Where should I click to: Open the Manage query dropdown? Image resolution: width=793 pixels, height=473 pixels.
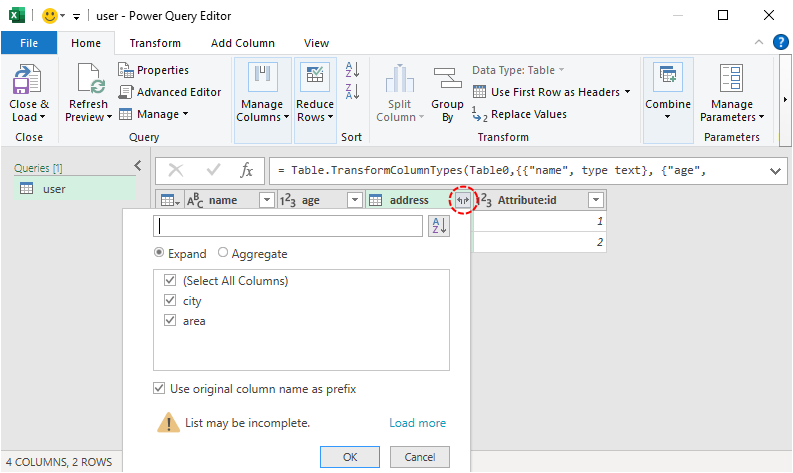[154, 114]
